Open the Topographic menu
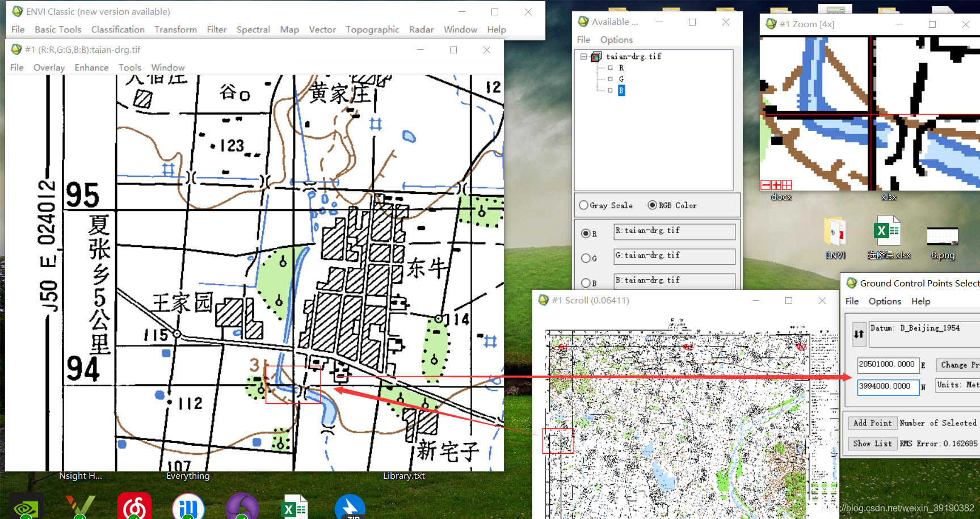The image size is (980, 519). click(x=372, y=29)
